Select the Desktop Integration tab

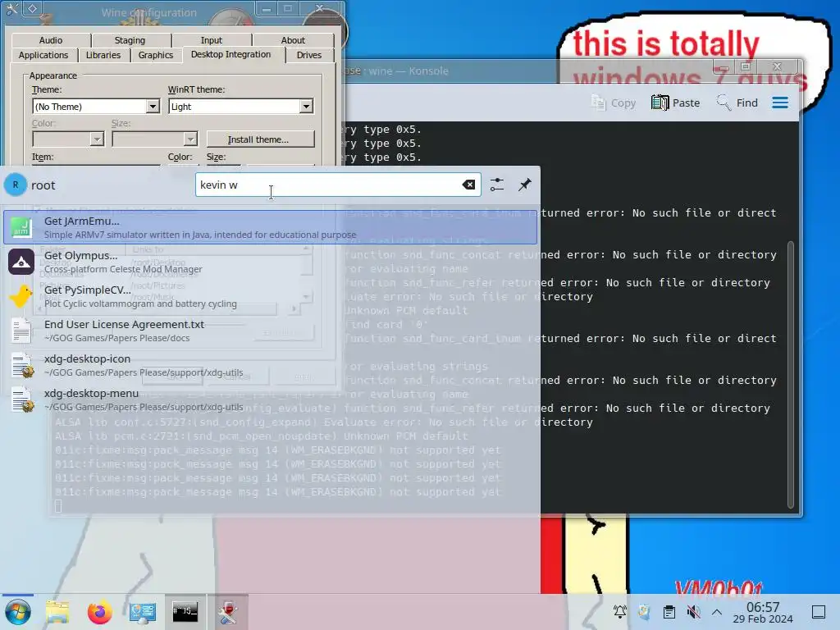(x=231, y=54)
